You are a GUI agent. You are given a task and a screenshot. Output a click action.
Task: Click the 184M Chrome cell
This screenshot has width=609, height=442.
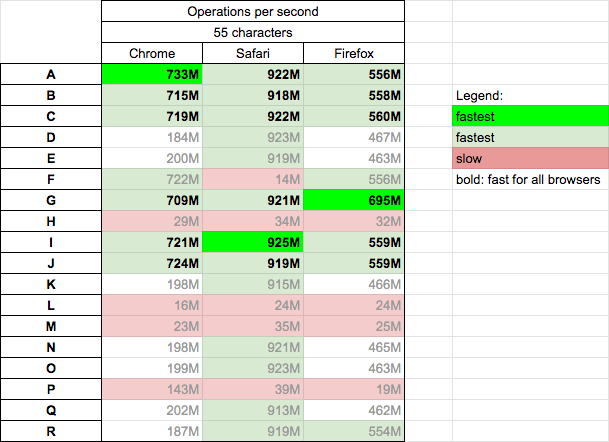(152, 137)
